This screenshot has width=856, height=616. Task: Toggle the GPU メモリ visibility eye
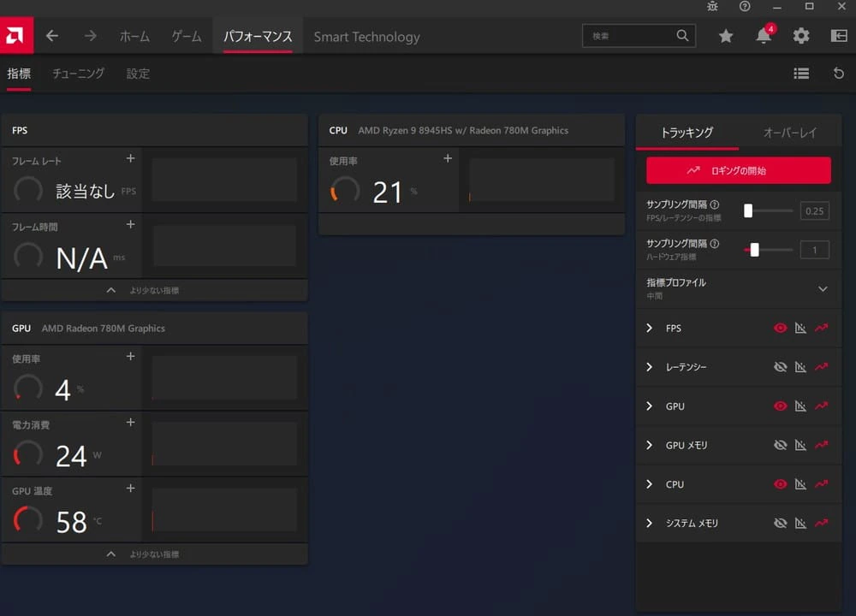pyautogui.click(x=780, y=445)
